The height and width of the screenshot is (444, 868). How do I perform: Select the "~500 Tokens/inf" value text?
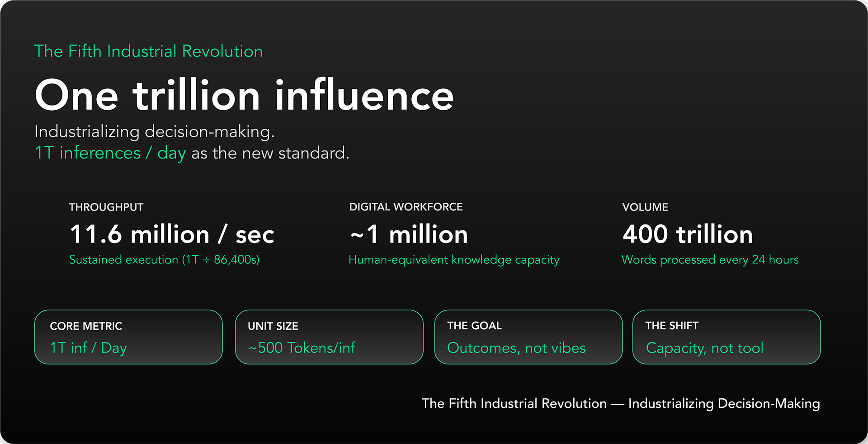tap(302, 348)
